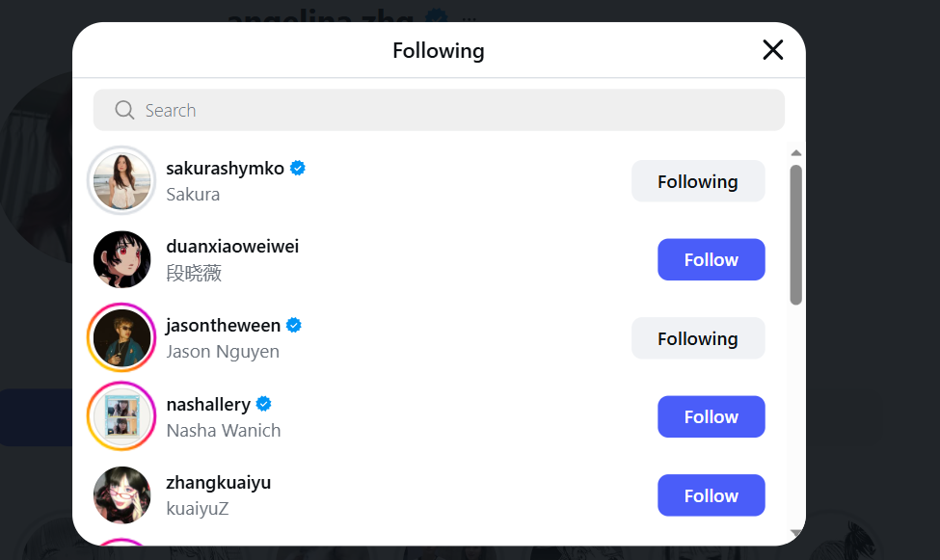Unfollow sakurashymko via Following button
The image size is (940, 560).
(698, 181)
